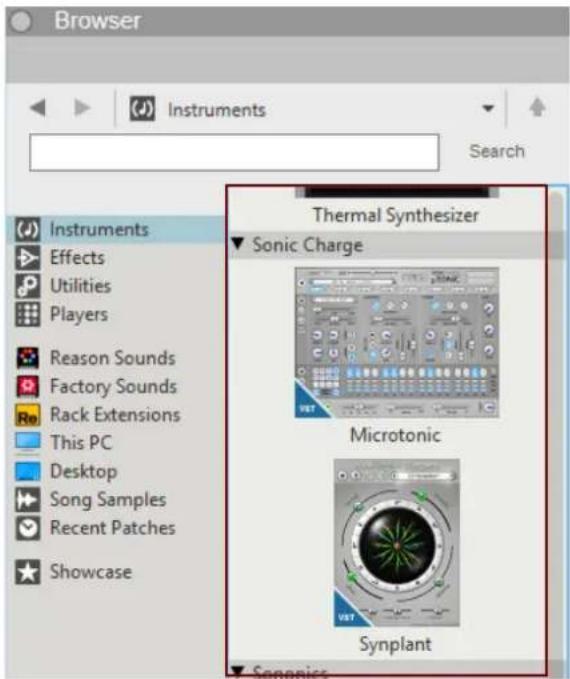Click the Search button
The image size is (570, 679).
click(x=497, y=152)
